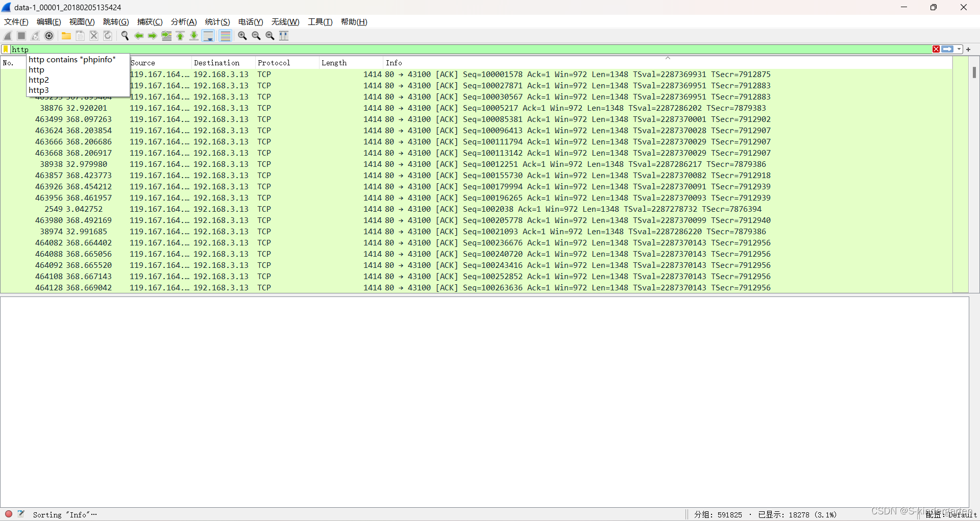Go back to previous packet arrow

pos(139,36)
